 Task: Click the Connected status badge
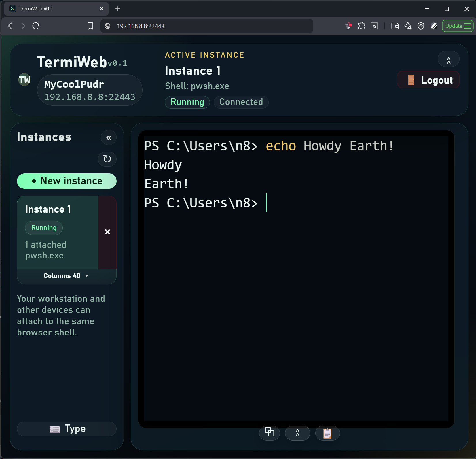click(241, 102)
